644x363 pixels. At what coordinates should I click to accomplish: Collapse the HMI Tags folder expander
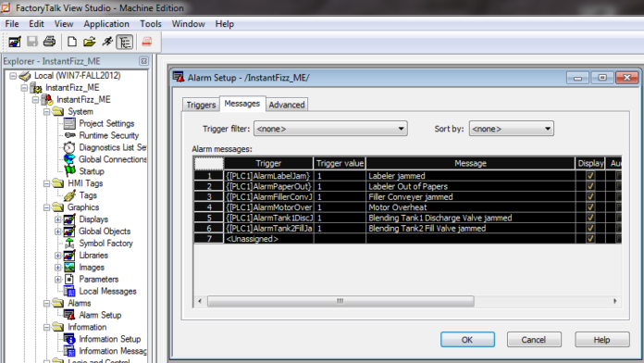[x=47, y=183]
